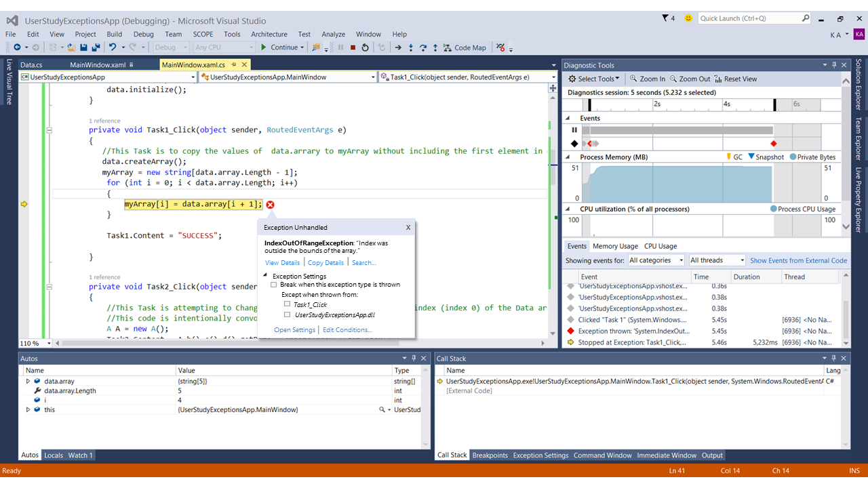The width and height of the screenshot is (868, 488).
Task: Toggle 'Break when this exception type is thrown'
Action: pos(274,285)
